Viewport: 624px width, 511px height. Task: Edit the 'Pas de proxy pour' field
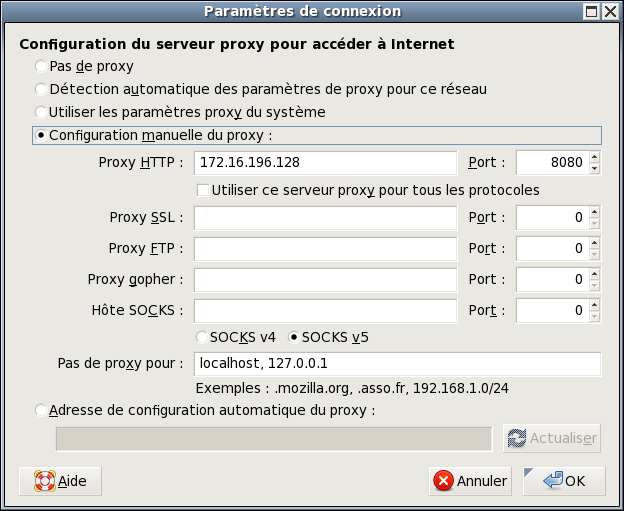pos(397,363)
